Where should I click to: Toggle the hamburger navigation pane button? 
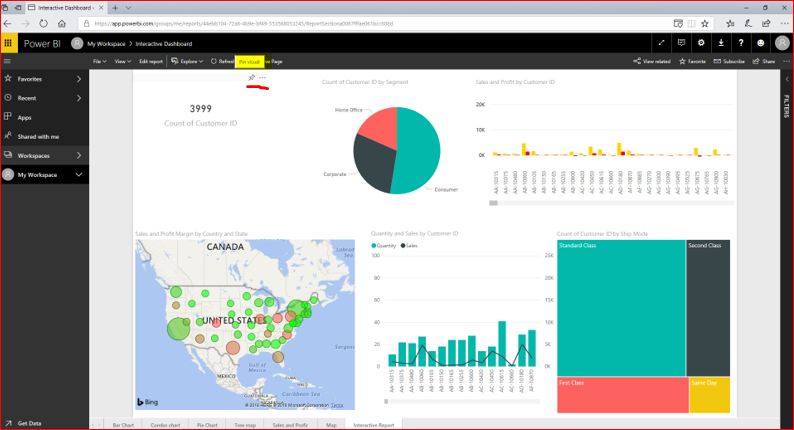click(8, 61)
